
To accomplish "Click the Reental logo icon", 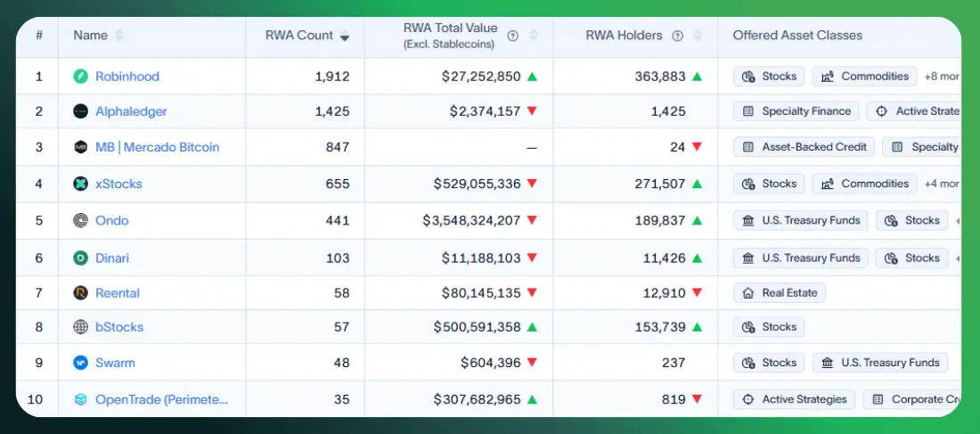I will 80,292.
